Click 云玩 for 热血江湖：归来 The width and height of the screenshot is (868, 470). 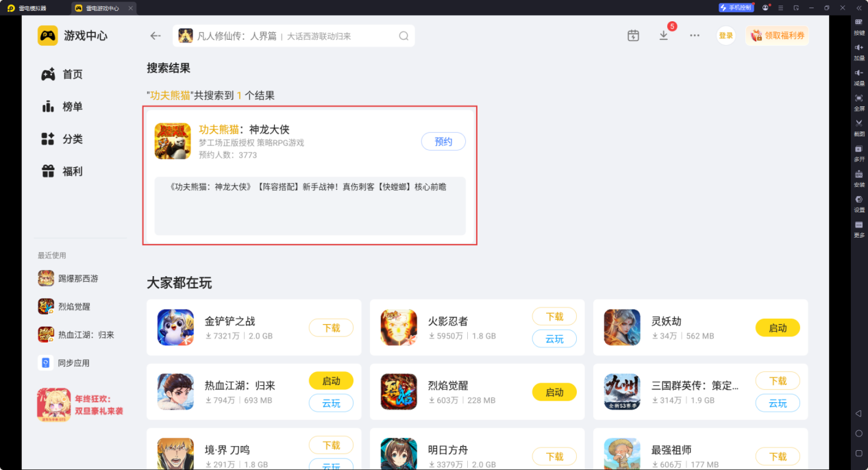(x=331, y=403)
